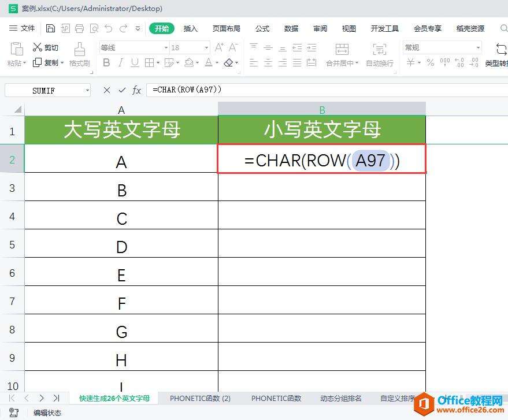
Task: Click the Clear eraser icon
Action: pos(229,62)
